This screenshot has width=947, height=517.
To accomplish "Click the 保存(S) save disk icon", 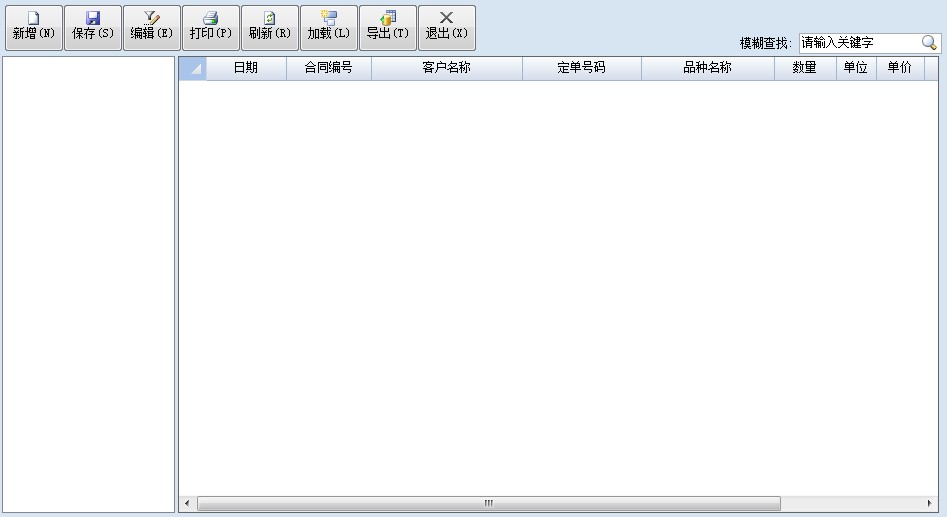I will point(93,18).
